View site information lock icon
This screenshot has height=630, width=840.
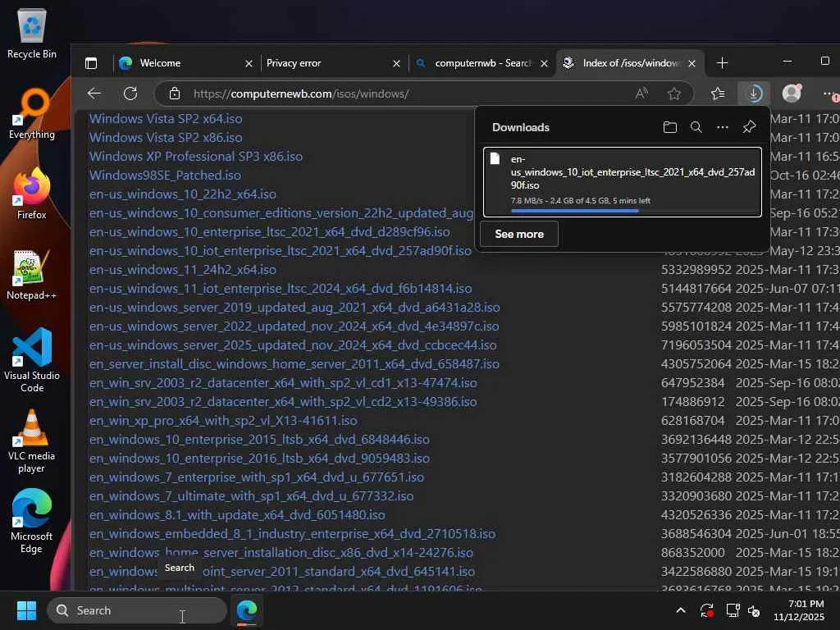pos(175,94)
